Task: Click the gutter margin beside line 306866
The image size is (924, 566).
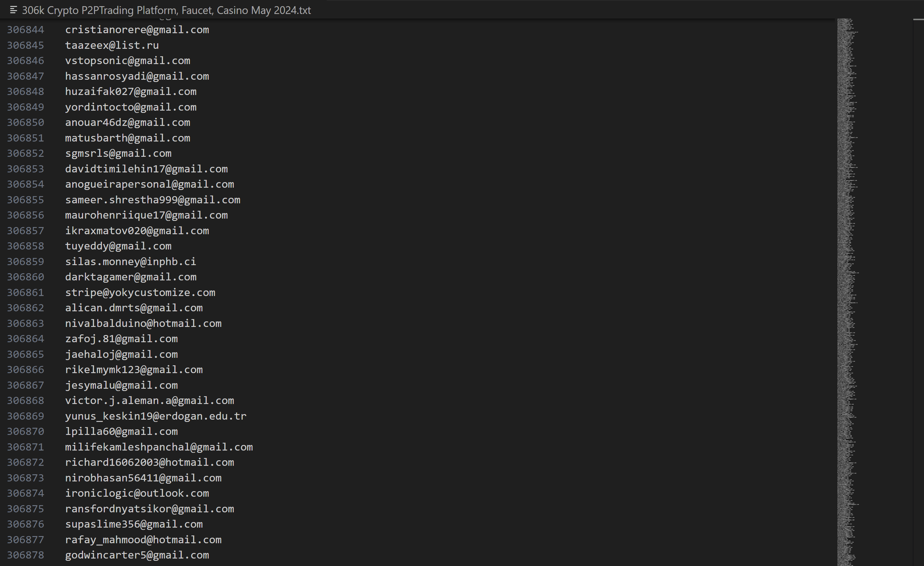Action: tap(54, 370)
